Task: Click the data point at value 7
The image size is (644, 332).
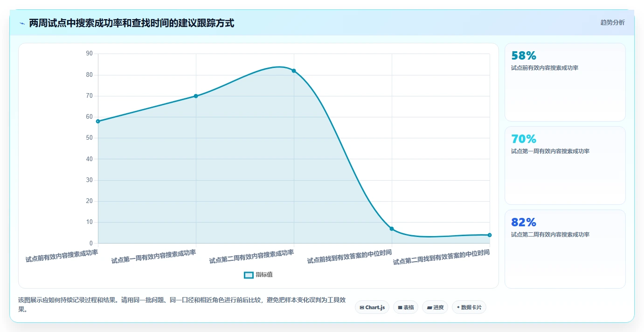Action: [x=392, y=229]
